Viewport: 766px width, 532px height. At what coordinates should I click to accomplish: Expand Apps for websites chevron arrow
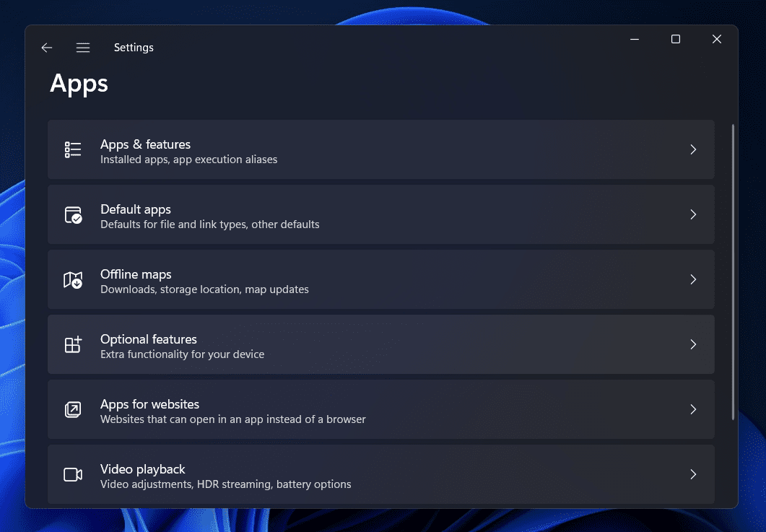(693, 409)
